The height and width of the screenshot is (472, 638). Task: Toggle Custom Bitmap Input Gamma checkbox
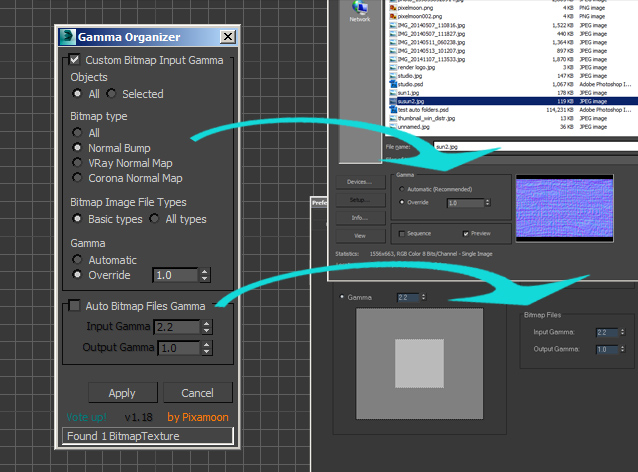pos(75,60)
